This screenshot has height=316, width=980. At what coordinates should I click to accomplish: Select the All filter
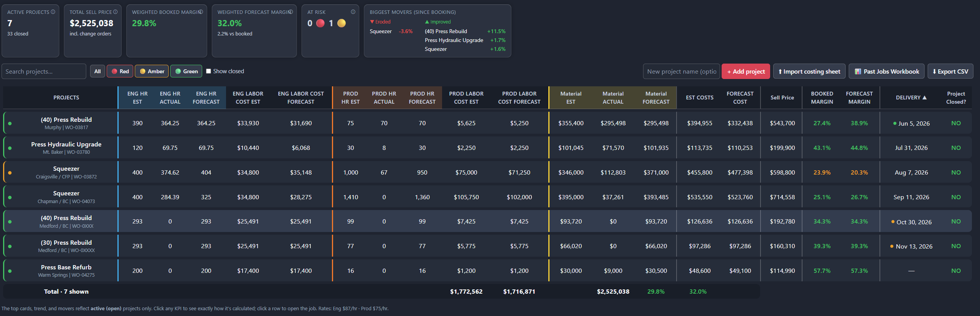97,71
